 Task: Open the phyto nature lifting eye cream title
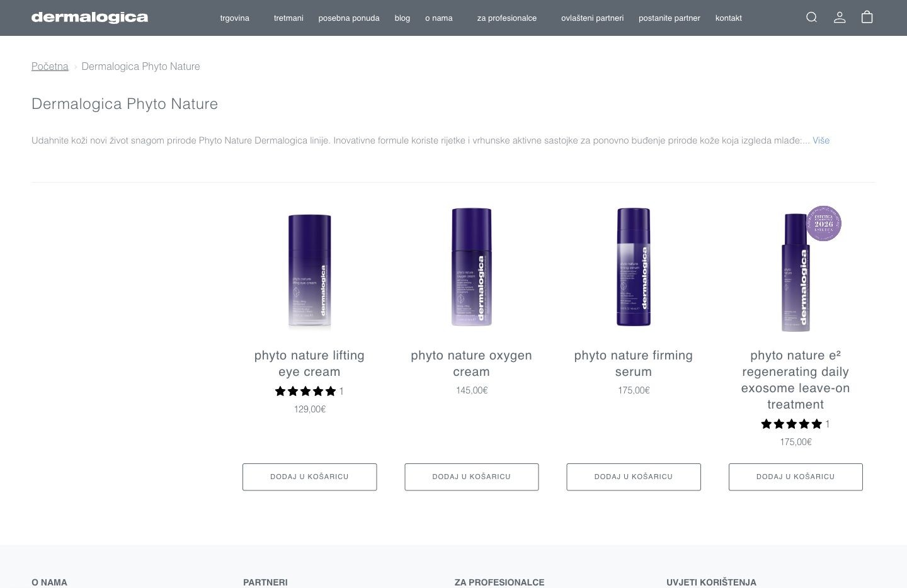click(309, 363)
